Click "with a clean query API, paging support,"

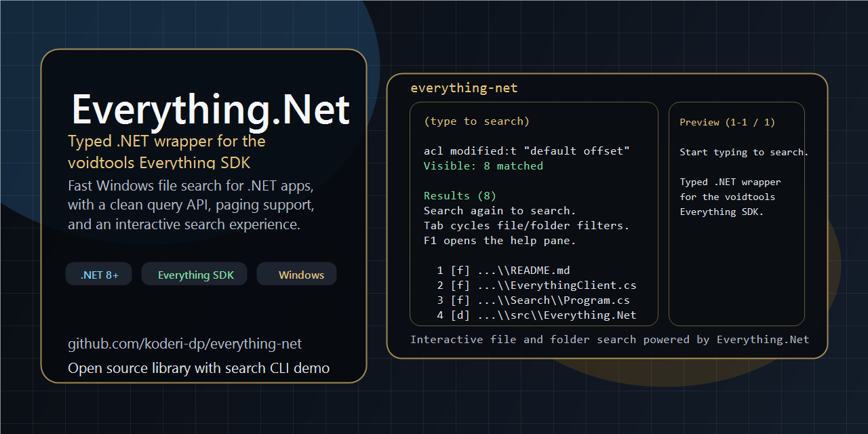(x=191, y=205)
